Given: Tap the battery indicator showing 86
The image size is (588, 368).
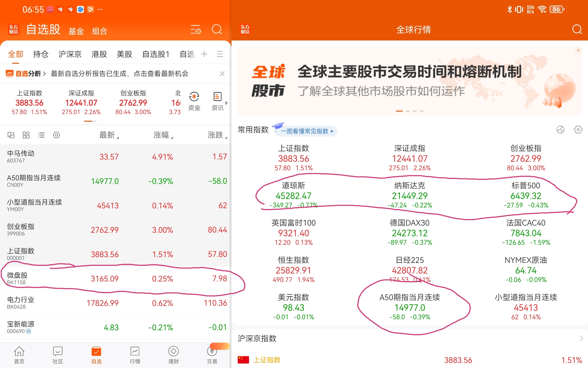Looking at the screenshot, I should pyautogui.click(x=557, y=9).
